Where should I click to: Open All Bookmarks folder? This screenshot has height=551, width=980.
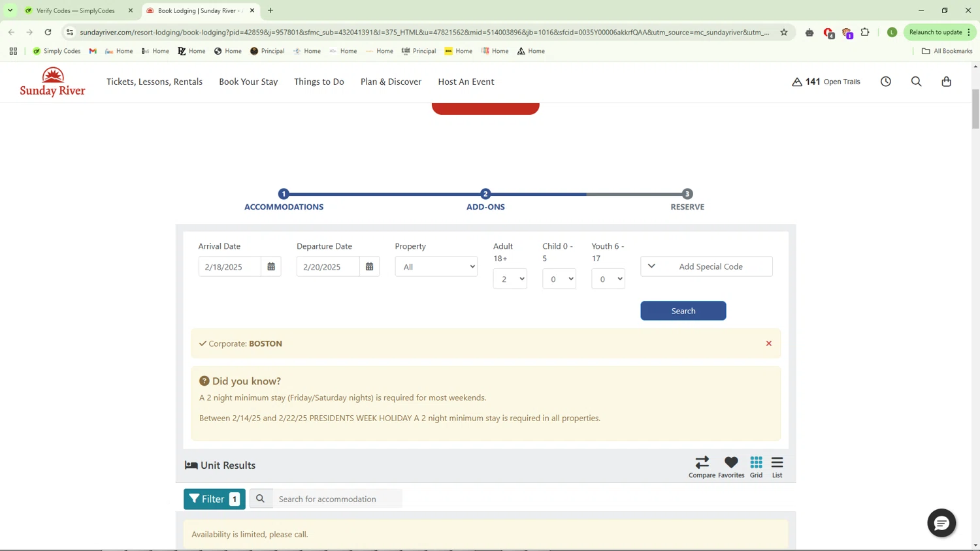947,51
